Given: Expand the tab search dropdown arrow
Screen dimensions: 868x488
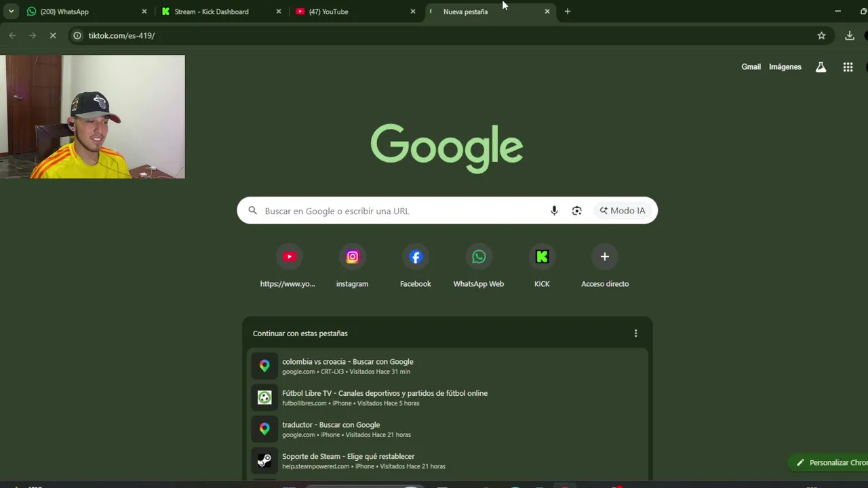Looking at the screenshot, I should click(11, 12).
